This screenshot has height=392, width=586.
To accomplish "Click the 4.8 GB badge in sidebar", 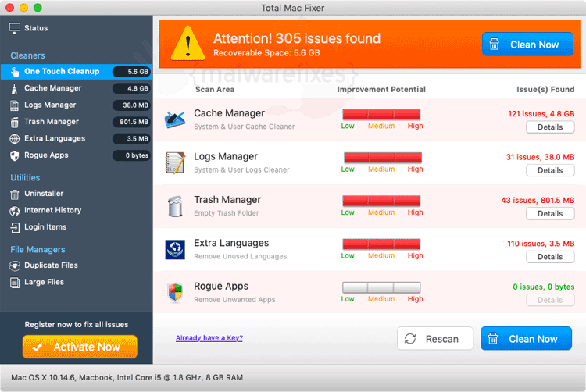I will pos(132,88).
